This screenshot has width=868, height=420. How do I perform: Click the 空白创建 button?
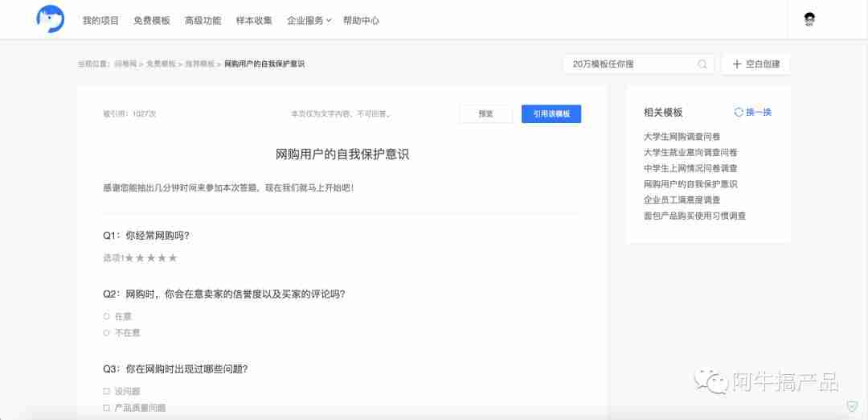(756, 64)
